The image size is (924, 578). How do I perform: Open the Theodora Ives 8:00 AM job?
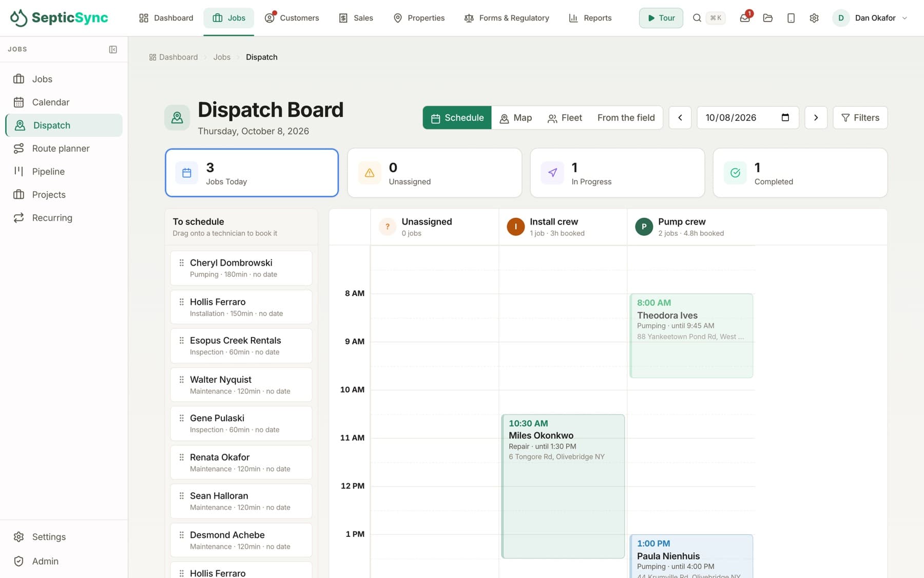coord(691,336)
